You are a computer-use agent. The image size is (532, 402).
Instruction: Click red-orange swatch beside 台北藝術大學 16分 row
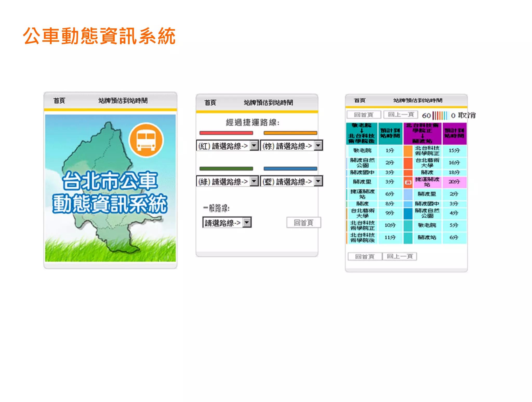click(408, 163)
